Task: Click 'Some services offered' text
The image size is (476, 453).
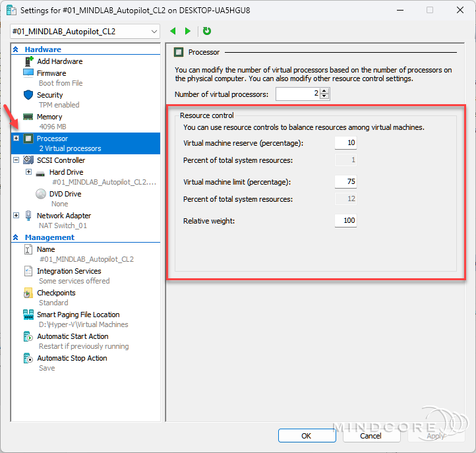Action: pyautogui.click(x=74, y=281)
